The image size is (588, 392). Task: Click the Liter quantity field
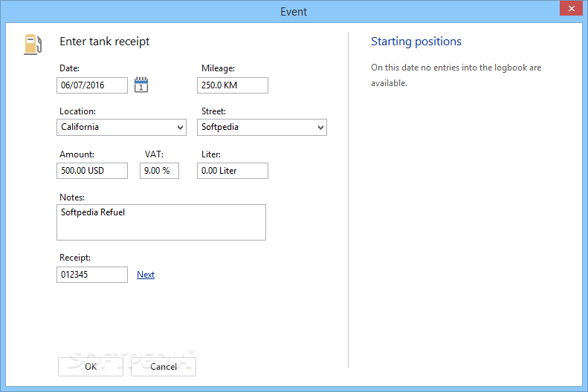click(x=233, y=171)
